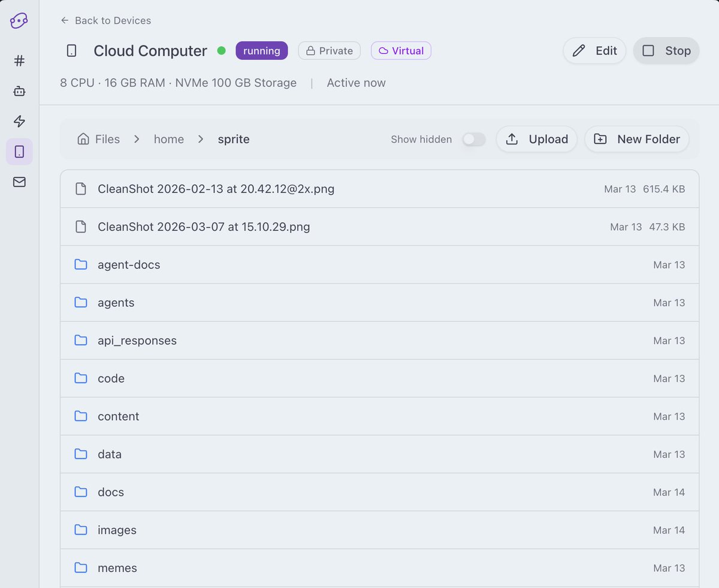Image resolution: width=719 pixels, height=588 pixels.
Task: Click the code folder icon
Action: click(81, 378)
